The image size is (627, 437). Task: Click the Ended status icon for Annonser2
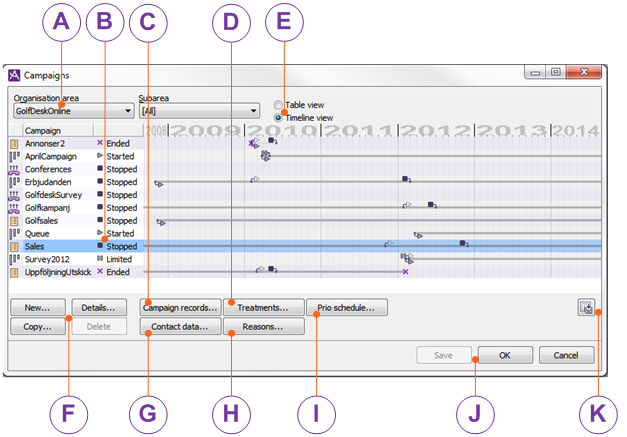tap(99, 144)
